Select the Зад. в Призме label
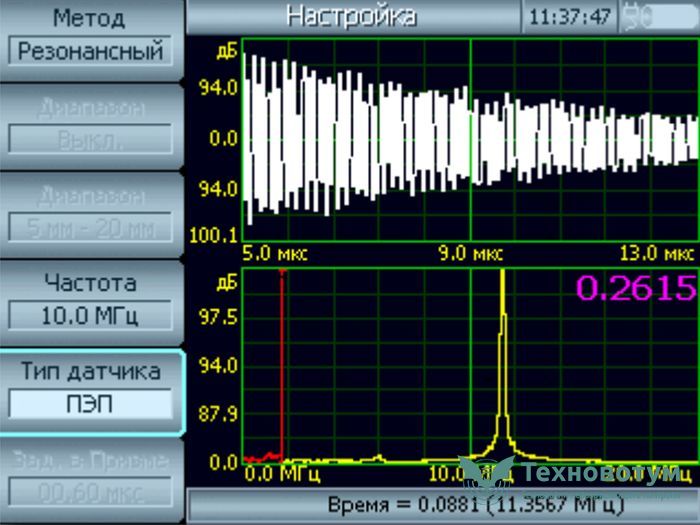The image size is (700, 525). tap(90, 460)
